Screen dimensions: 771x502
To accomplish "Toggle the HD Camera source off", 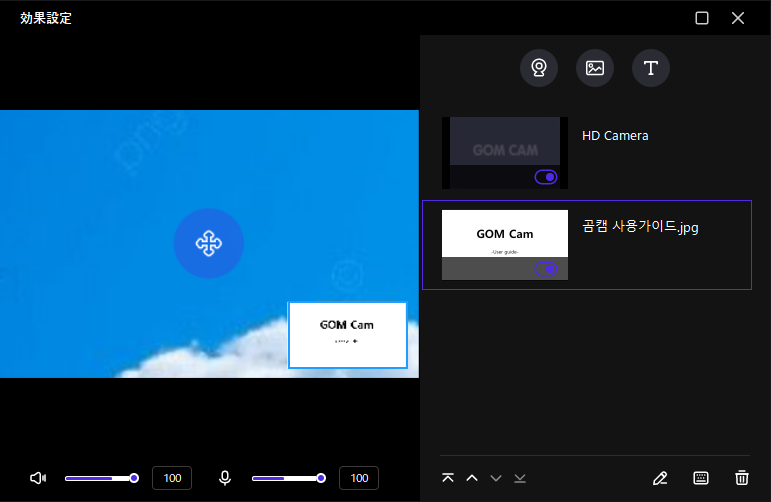I will coord(546,177).
